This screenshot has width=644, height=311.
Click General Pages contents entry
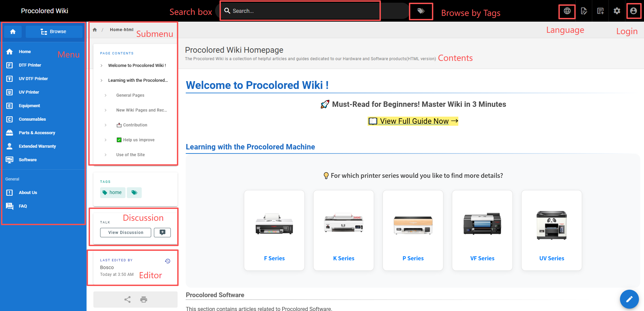[130, 95]
